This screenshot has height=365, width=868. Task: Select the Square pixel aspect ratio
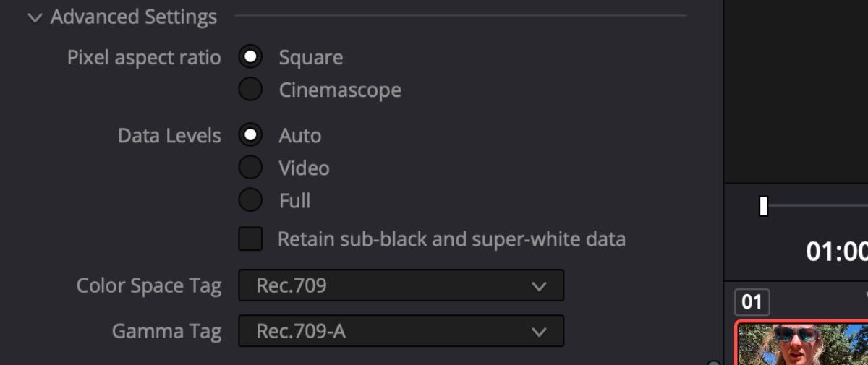tap(250, 57)
